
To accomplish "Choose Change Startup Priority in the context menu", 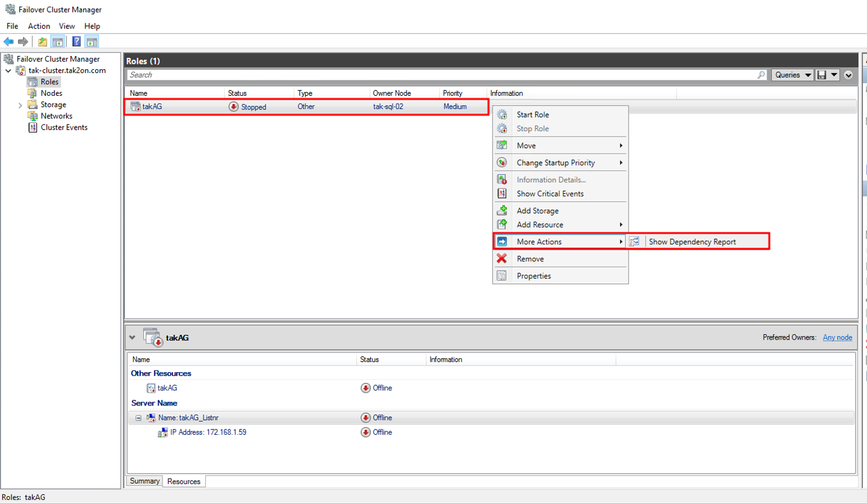I will click(x=560, y=163).
